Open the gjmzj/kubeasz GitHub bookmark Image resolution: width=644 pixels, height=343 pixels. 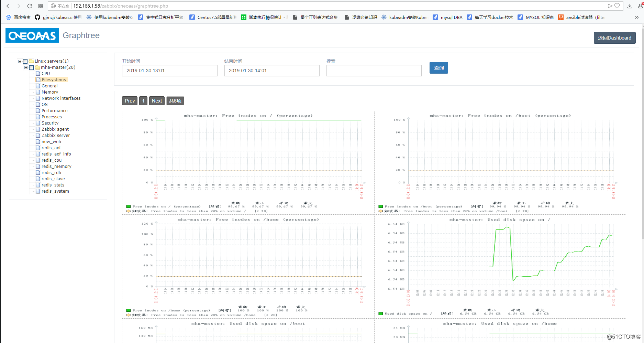point(58,17)
